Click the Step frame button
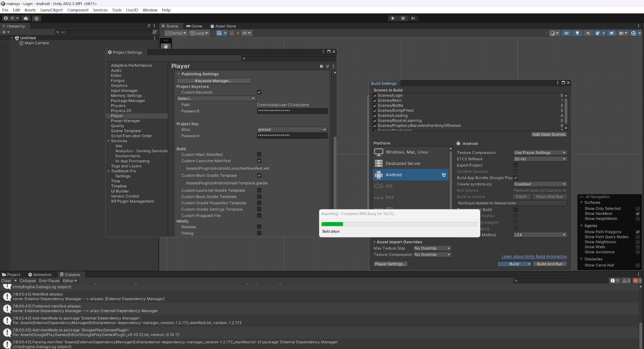644x349 pixels. 413,18
